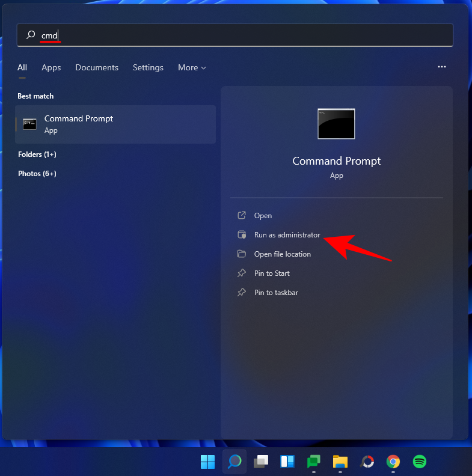
Task: Select the Settings search filter tab
Action: point(148,68)
